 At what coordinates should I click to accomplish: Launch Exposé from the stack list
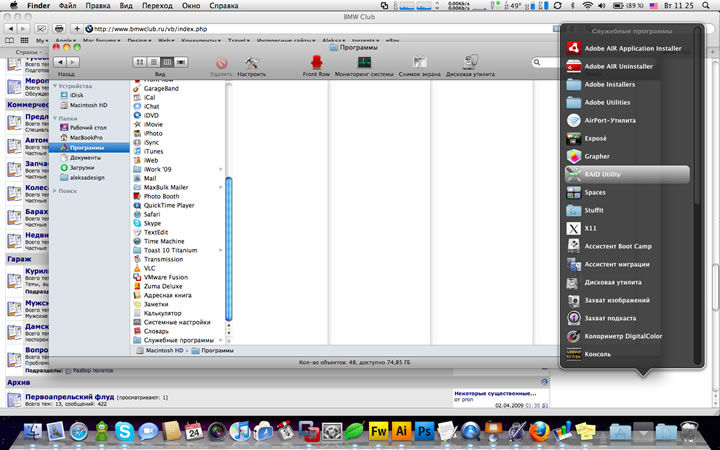coord(627,138)
